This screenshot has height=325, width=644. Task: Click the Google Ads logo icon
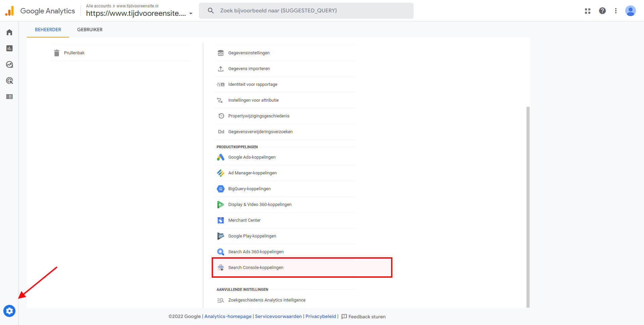[221, 157]
